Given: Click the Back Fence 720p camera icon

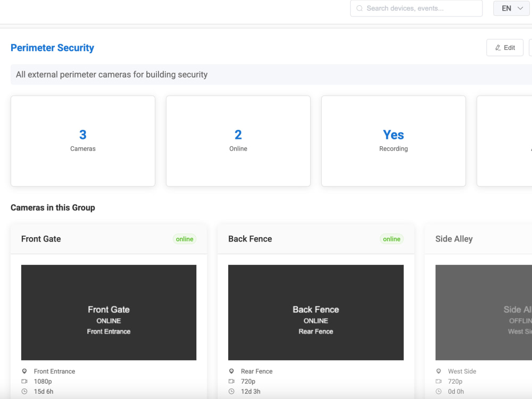Looking at the screenshot, I should click(x=231, y=381).
